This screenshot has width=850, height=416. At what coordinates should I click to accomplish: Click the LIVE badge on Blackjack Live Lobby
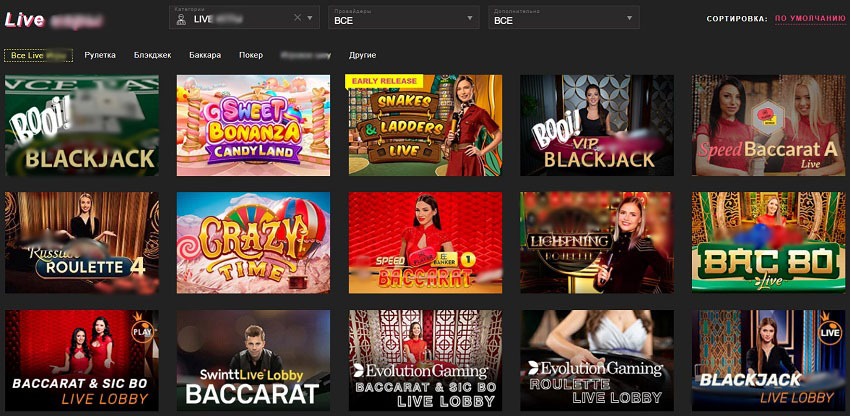[829, 330]
